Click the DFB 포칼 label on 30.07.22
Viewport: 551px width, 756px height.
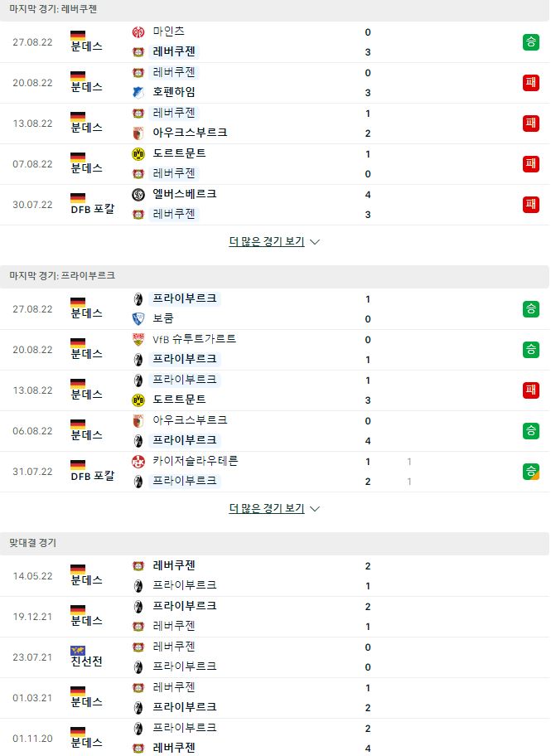[x=93, y=209]
